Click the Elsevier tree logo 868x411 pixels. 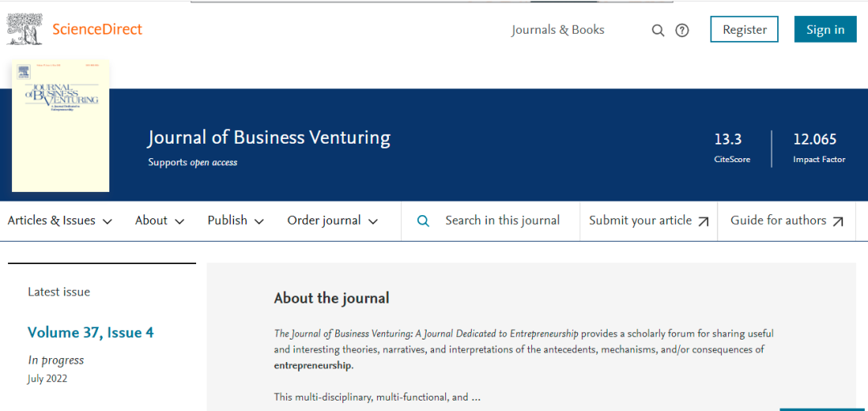click(x=24, y=29)
